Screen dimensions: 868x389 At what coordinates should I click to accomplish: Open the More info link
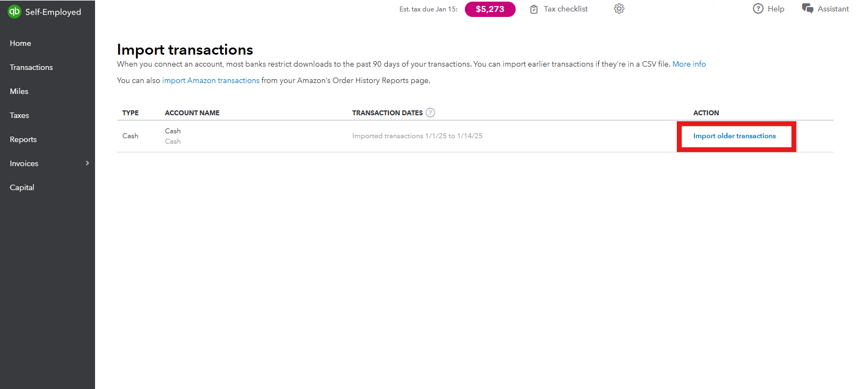689,64
